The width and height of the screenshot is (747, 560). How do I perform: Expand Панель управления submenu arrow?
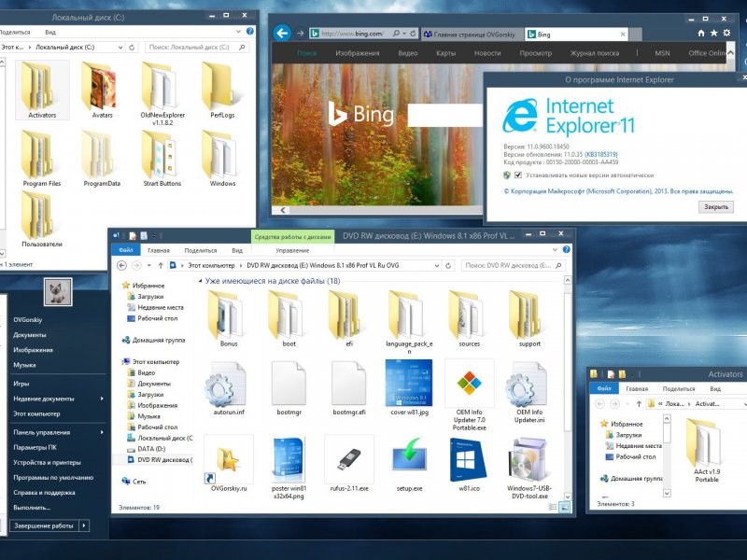[102, 432]
